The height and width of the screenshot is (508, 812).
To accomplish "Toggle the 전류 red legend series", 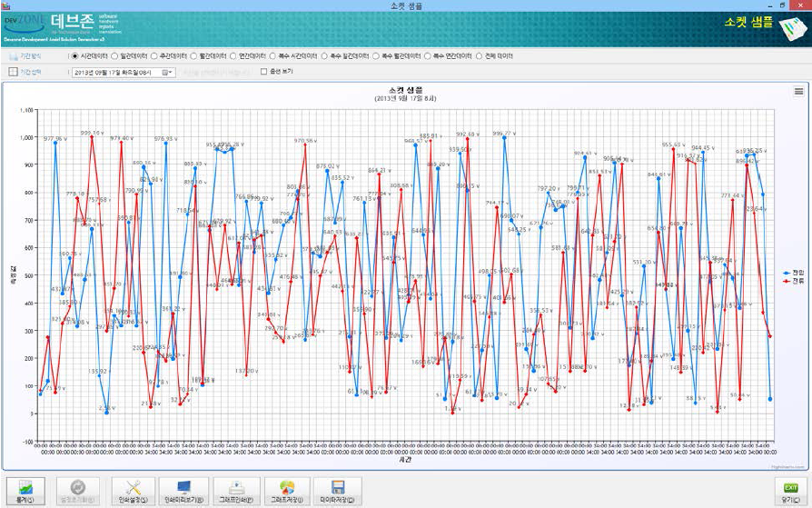I will click(793, 281).
